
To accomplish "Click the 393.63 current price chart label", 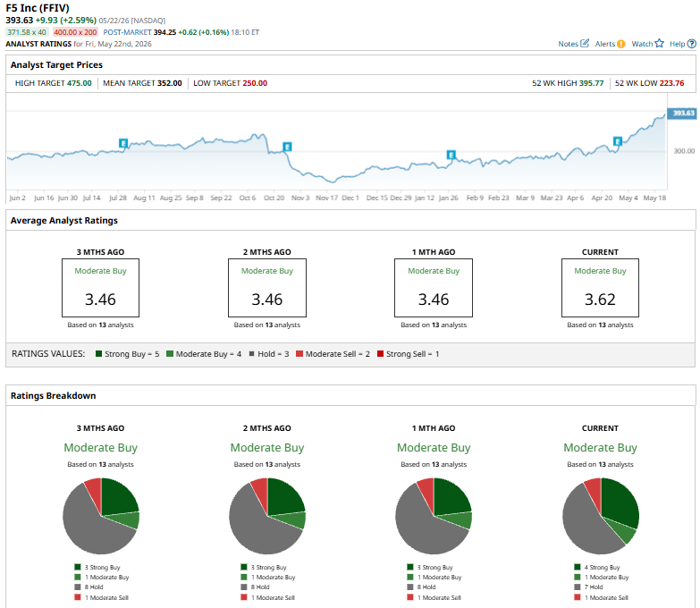I will coord(682,113).
